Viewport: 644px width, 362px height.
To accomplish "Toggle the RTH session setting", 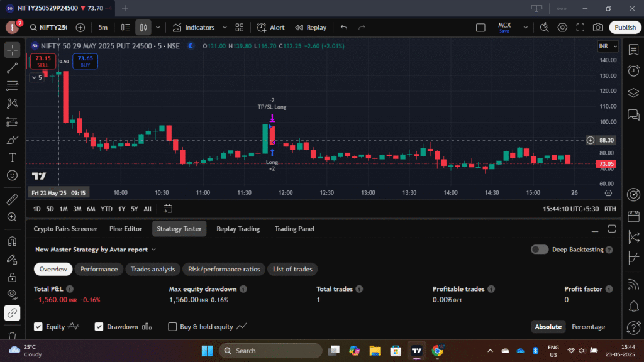I will (610, 209).
